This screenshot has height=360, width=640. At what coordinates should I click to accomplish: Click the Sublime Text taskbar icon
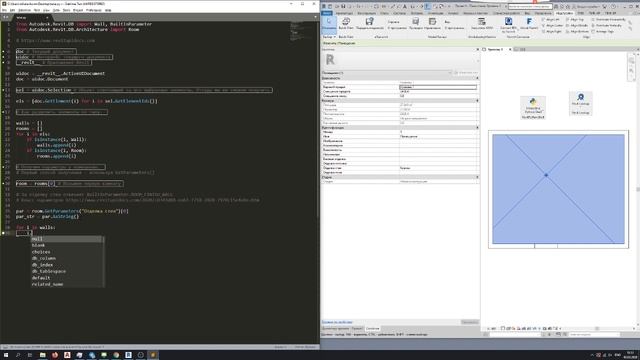(x=153, y=355)
